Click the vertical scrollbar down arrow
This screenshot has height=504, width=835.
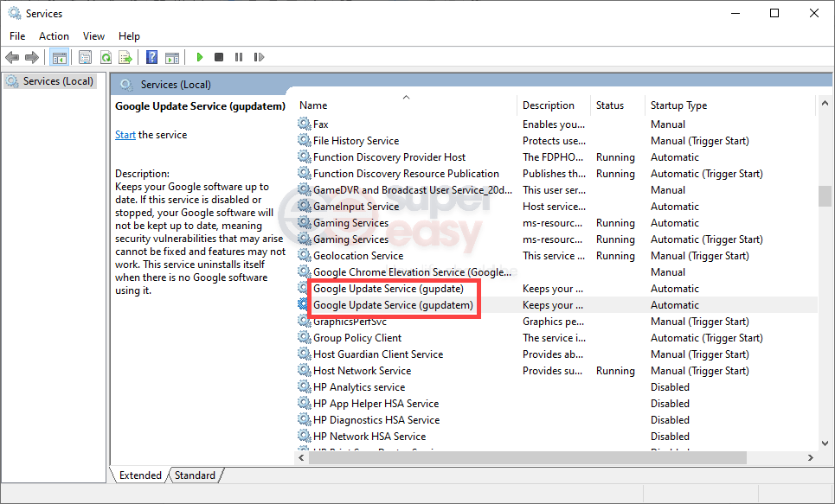[x=825, y=443]
